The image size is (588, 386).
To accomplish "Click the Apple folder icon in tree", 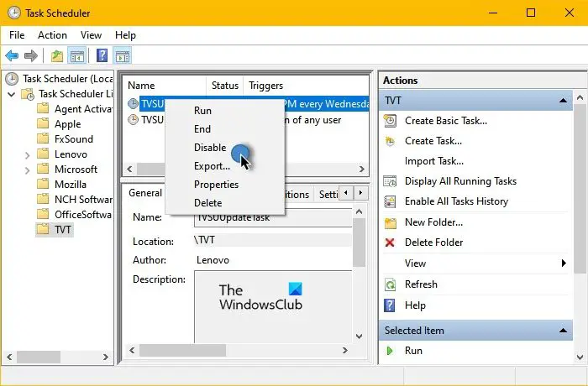I will point(43,123).
